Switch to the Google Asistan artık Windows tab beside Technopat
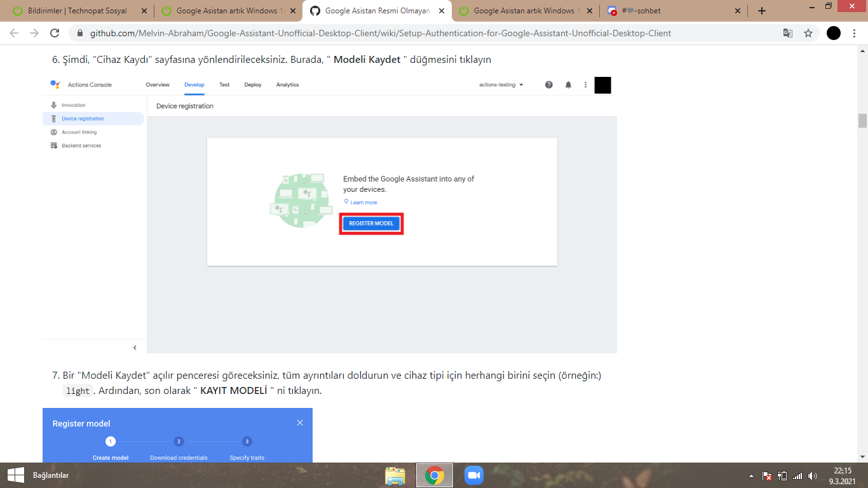Viewport: 868px width, 488px height. 227,11
